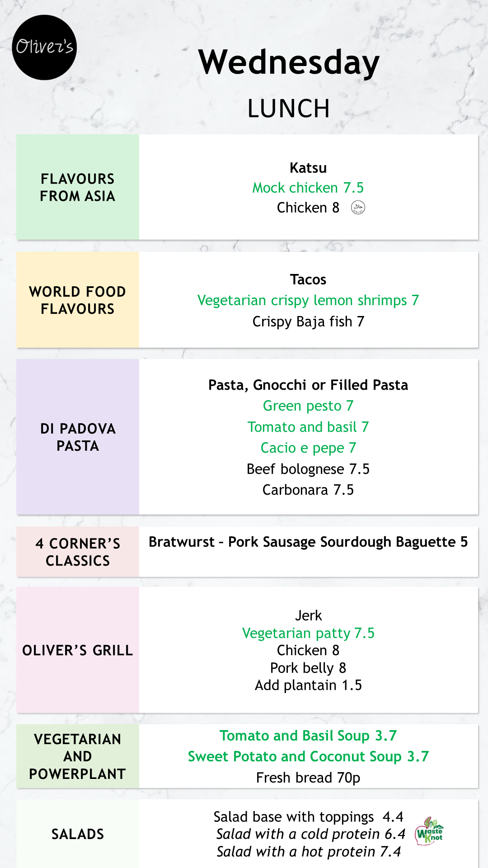Pick the Green pesto 7 pasta

pos(308,406)
